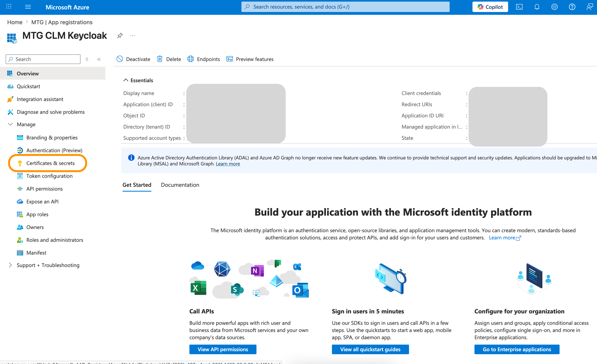Click the Display name label
The width and height of the screenshot is (597, 364).
coord(139,93)
